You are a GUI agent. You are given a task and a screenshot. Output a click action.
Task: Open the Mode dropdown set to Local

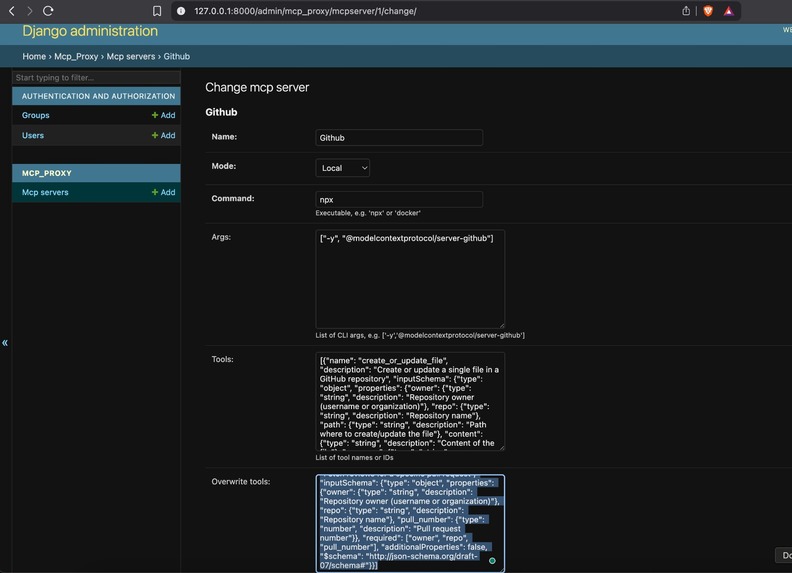click(x=342, y=168)
